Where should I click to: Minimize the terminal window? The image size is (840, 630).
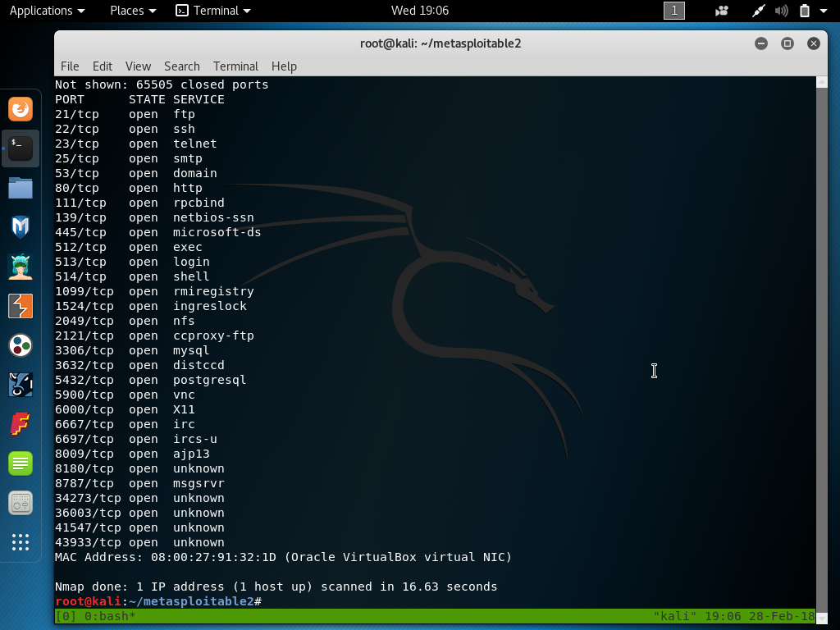(760, 43)
